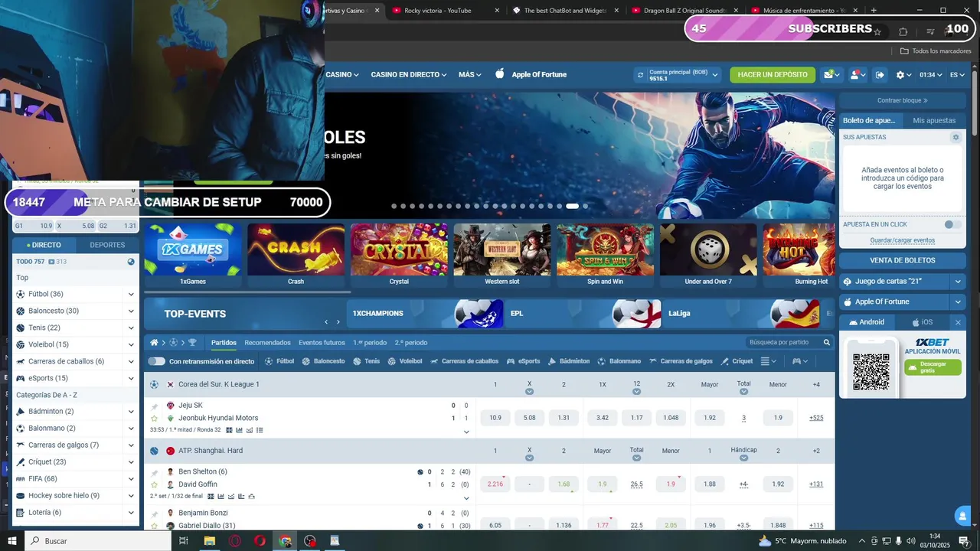Image resolution: width=980 pixels, height=551 pixels.
Task: Filter events by Baloncesto
Action: [323, 361]
